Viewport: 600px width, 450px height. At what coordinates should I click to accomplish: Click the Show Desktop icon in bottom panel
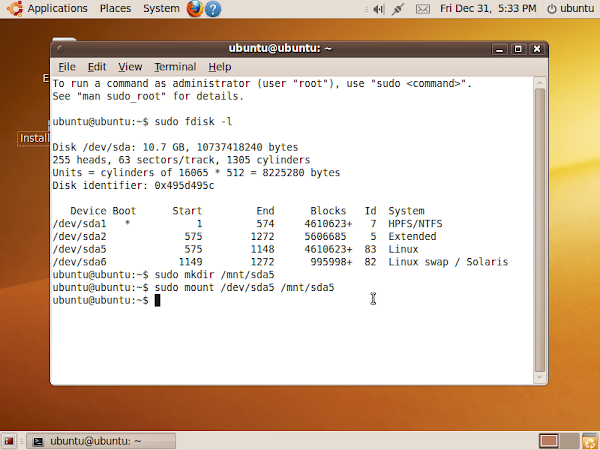[9, 441]
